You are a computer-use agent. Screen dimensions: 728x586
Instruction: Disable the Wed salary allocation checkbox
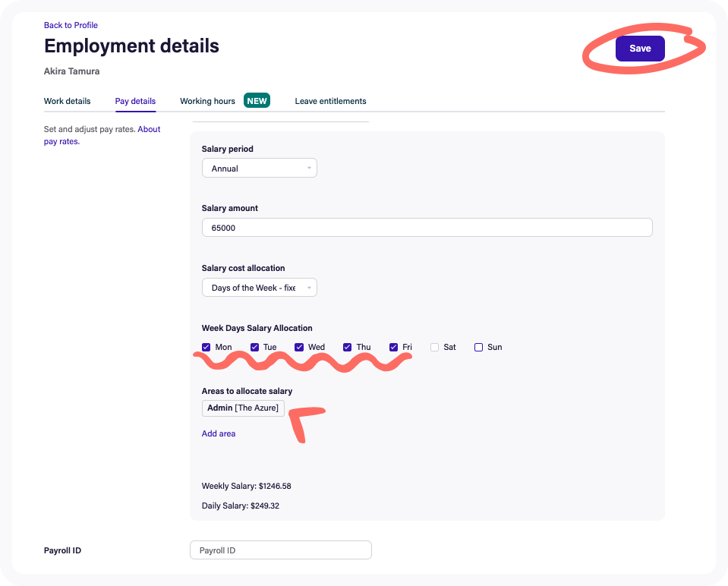(x=299, y=348)
